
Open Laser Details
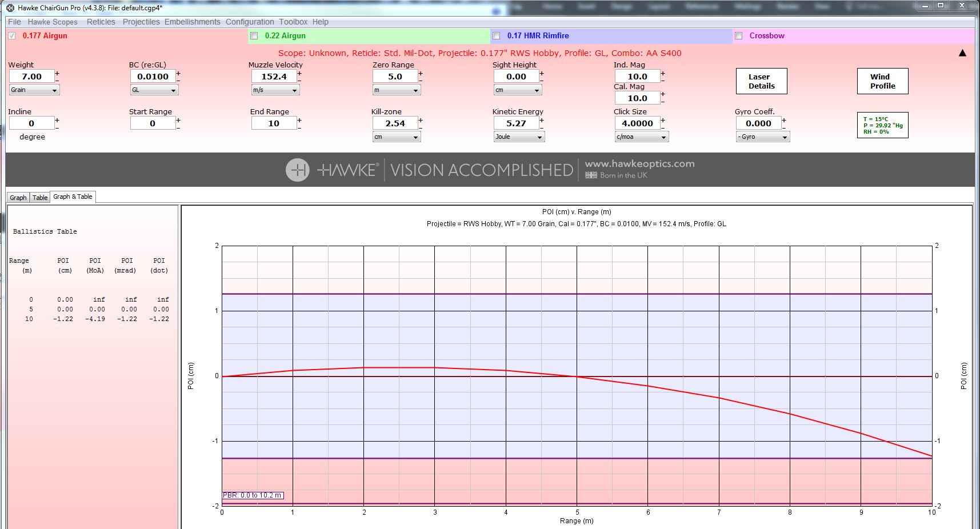(x=762, y=81)
